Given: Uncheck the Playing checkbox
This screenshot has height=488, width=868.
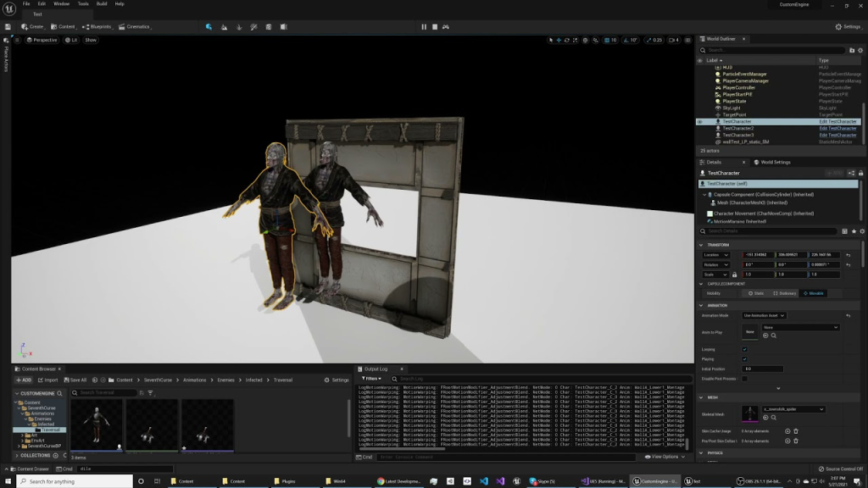Looking at the screenshot, I should click(744, 359).
